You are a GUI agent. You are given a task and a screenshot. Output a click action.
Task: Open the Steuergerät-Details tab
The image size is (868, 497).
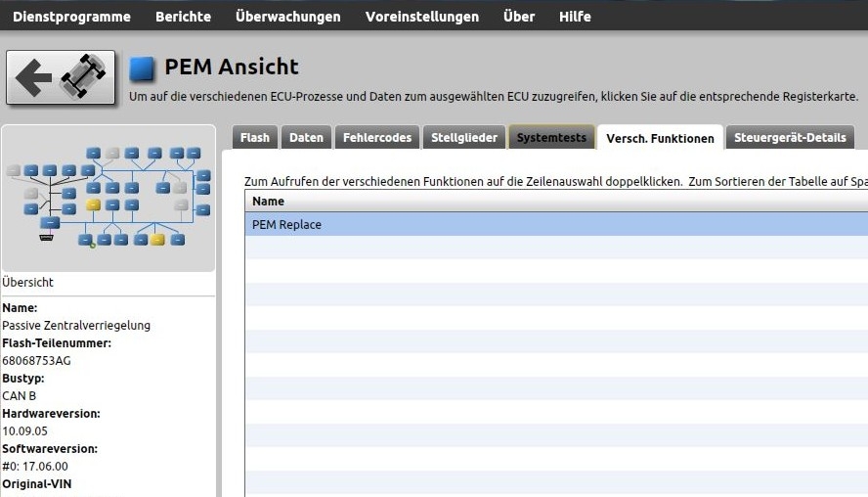click(x=790, y=137)
